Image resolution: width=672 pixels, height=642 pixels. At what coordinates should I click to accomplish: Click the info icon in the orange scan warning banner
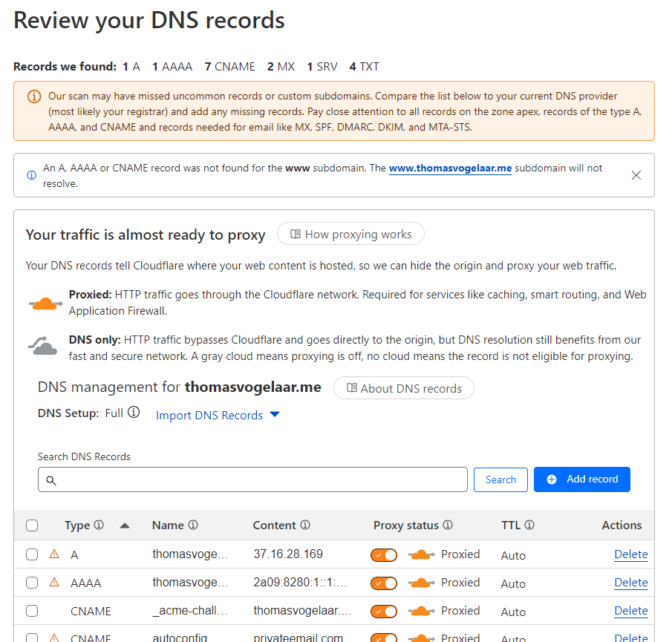point(33,96)
